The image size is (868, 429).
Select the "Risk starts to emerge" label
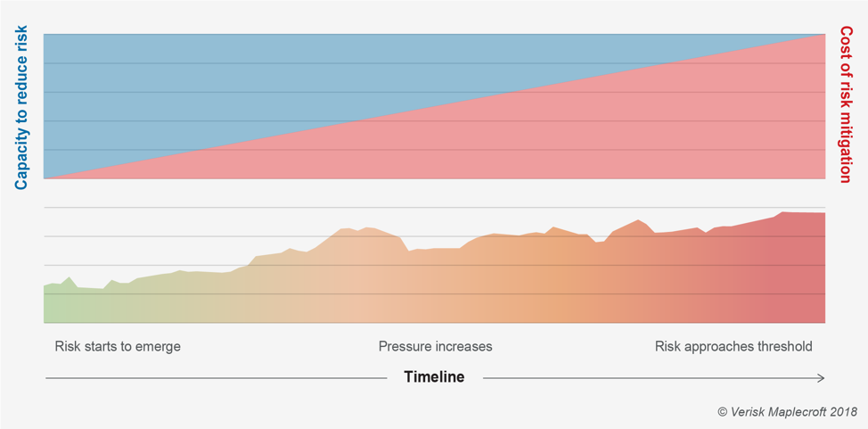(118, 346)
